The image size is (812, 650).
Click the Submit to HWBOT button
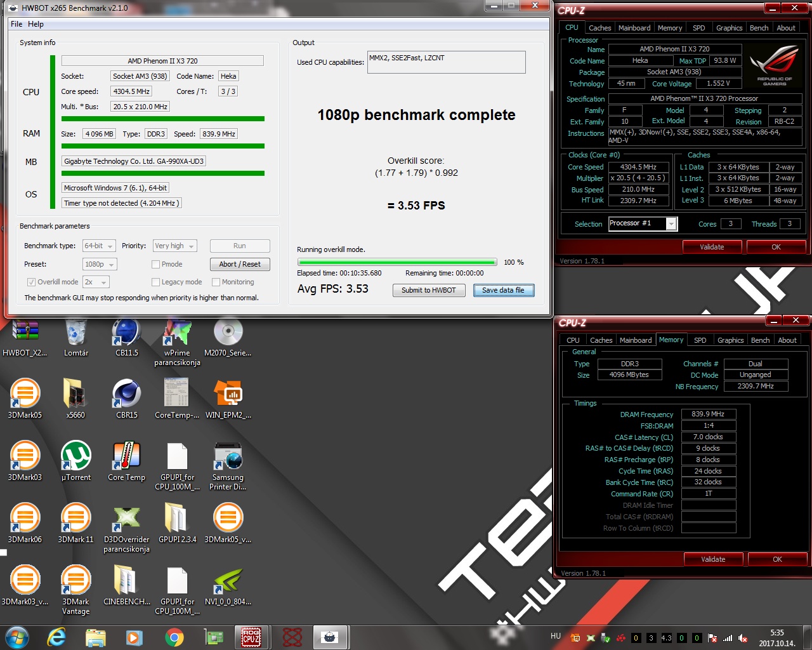pyautogui.click(x=429, y=290)
